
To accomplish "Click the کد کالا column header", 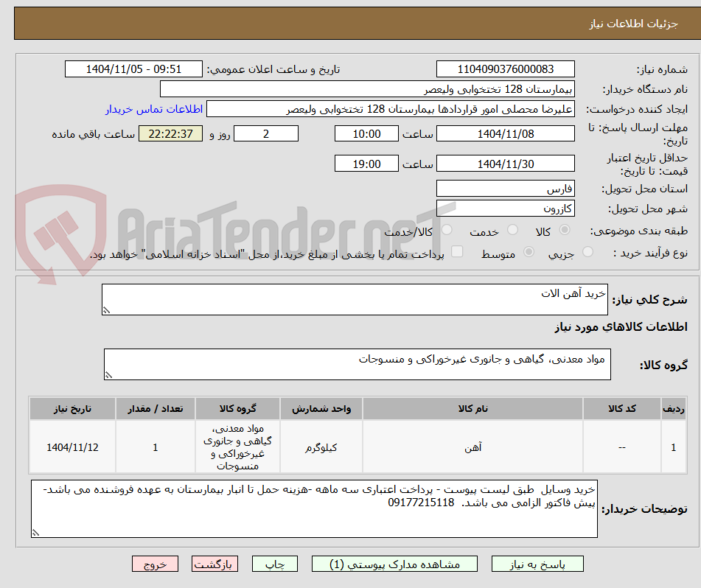I will (622, 409).
